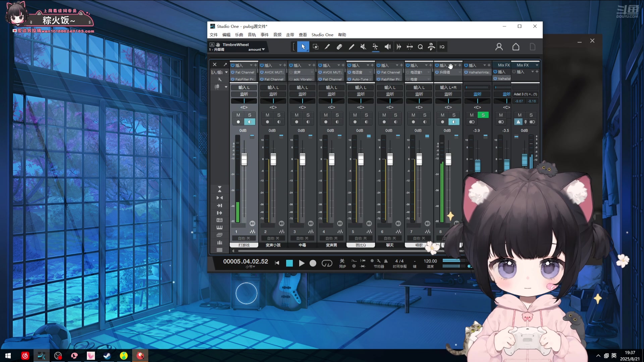Toggle Auto-Tune insert power on channel 5
The width and height of the screenshot is (644, 362).
pyautogui.click(x=350, y=79)
